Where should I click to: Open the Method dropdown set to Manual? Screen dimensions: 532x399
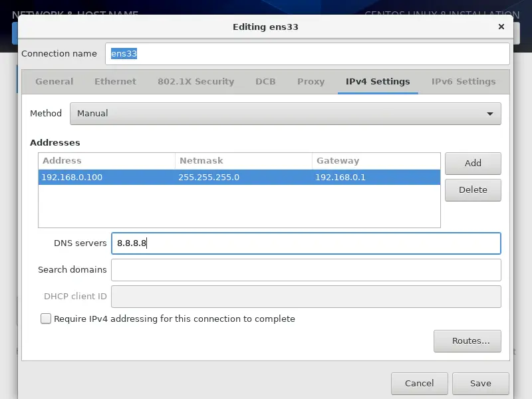pos(285,113)
